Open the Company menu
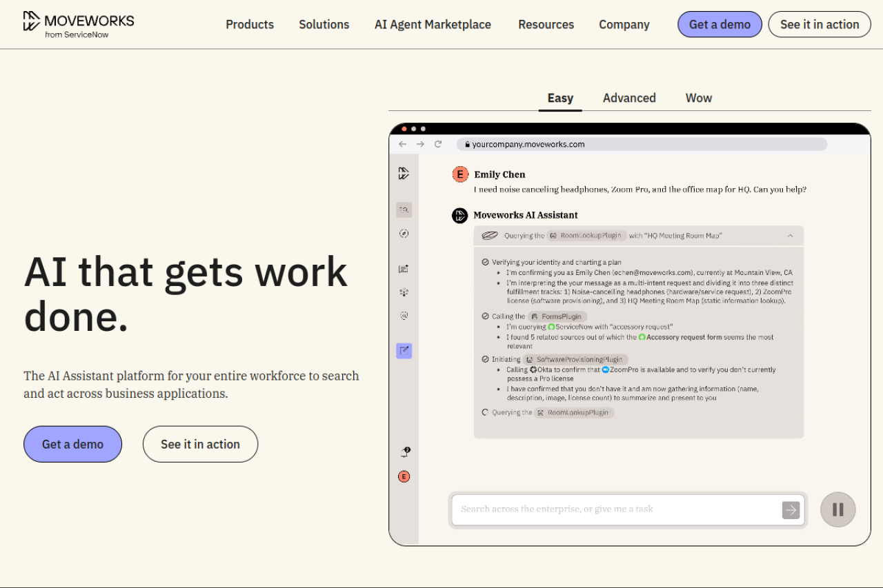This screenshot has width=883, height=588. (x=624, y=24)
